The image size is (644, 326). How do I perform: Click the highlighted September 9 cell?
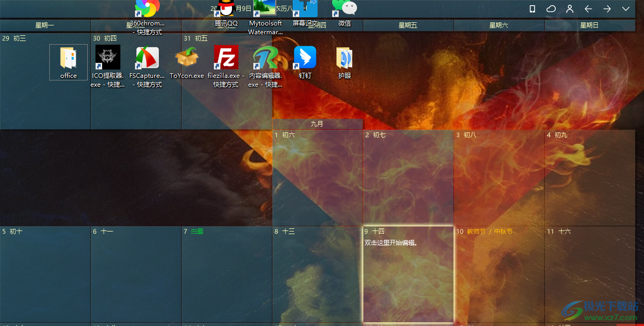click(408, 275)
